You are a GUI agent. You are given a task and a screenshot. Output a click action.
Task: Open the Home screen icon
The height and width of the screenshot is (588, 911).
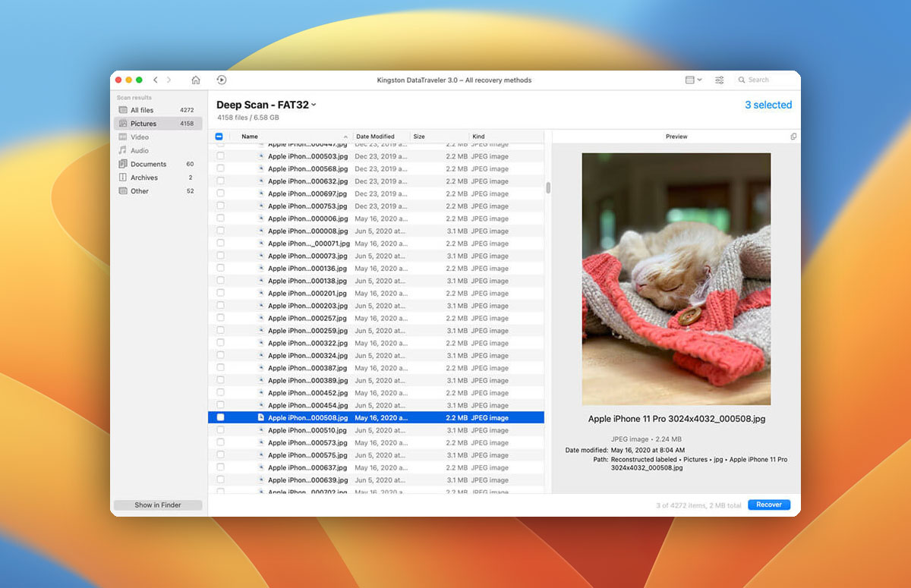coord(195,80)
